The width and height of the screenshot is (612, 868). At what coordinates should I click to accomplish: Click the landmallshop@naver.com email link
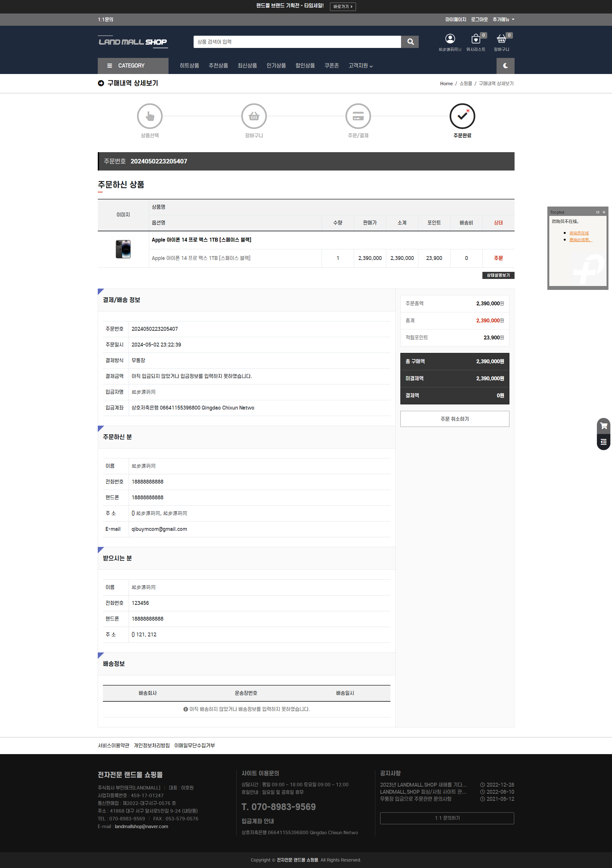click(x=142, y=826)
